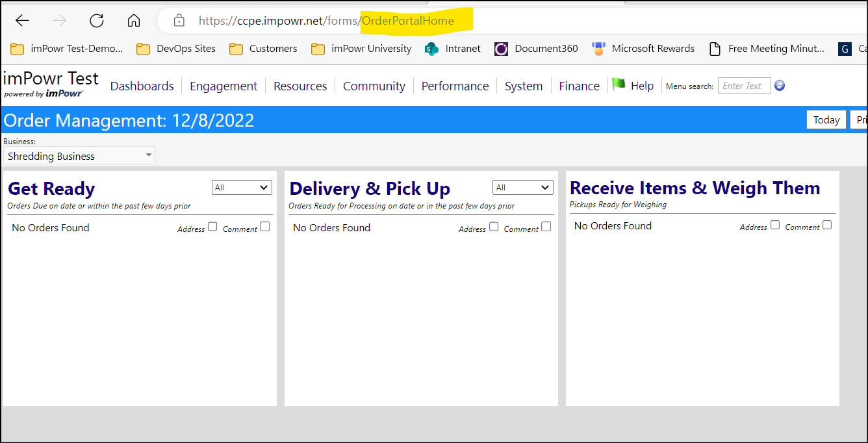
Task: Open the Performance menu
Action: tap(455, 86)
